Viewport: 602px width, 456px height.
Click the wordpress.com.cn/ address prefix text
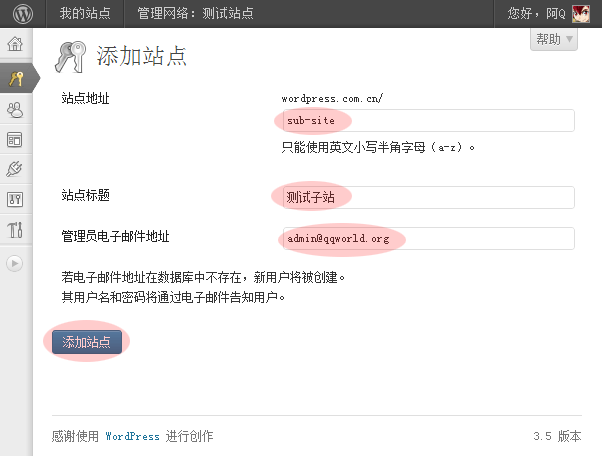tap(332, 99)
